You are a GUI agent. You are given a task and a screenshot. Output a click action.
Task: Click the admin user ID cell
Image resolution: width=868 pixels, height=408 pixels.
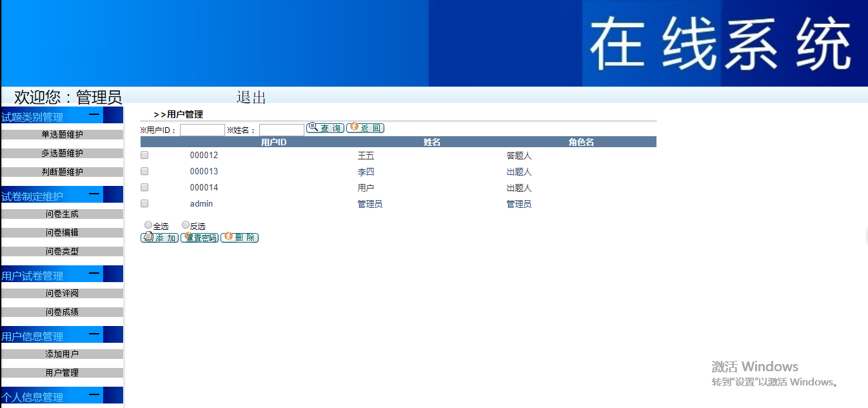pos(201,204)
